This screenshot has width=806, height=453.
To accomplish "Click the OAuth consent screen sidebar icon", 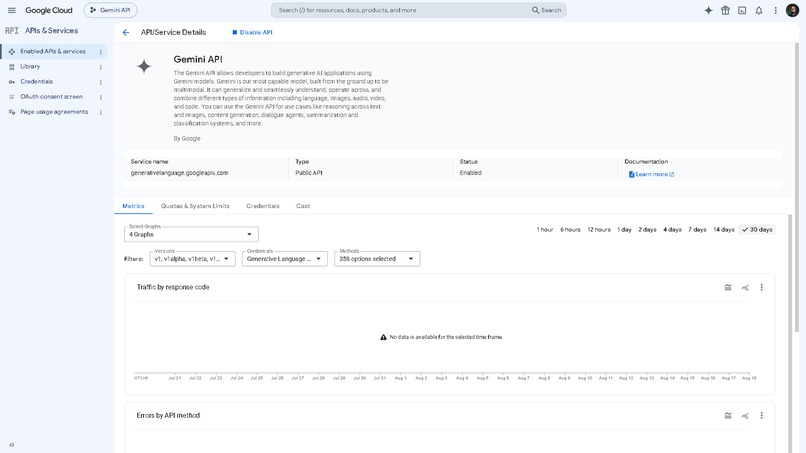I will [x=12, y=97].
